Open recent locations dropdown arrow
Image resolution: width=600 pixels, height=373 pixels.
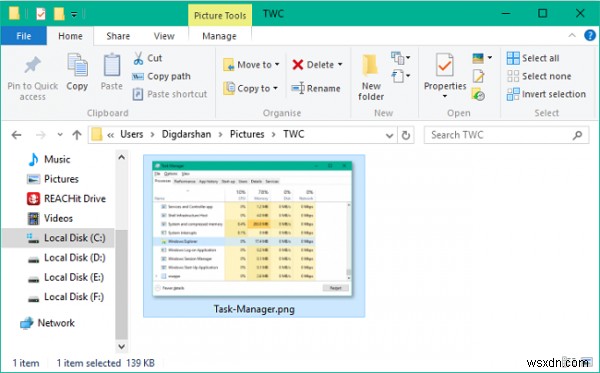click(60, 135)
